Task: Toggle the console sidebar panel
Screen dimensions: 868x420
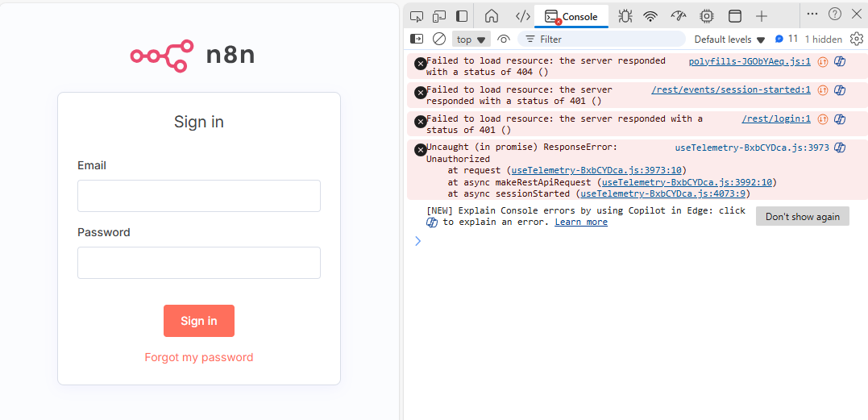Action: point(417,39)
